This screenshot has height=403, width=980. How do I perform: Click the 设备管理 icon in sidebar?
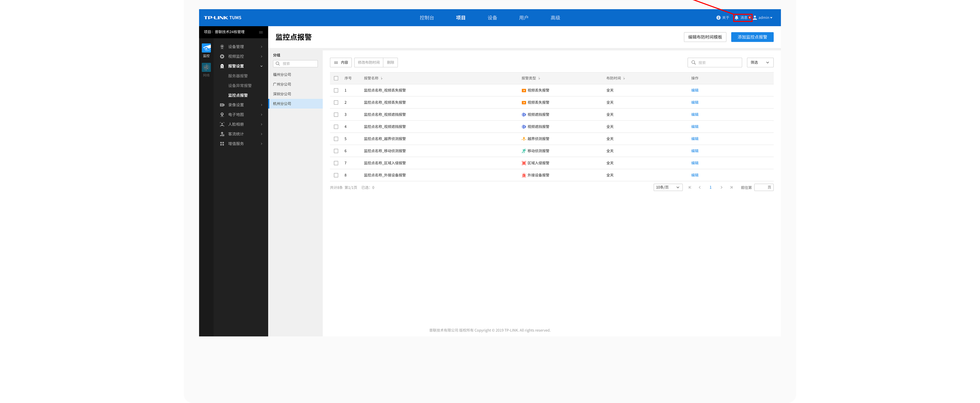pos(222,47)
